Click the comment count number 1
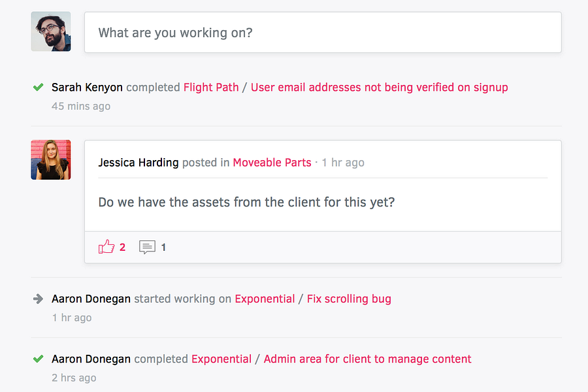Screen dimensions: 588x392 (x=163, y=248)
